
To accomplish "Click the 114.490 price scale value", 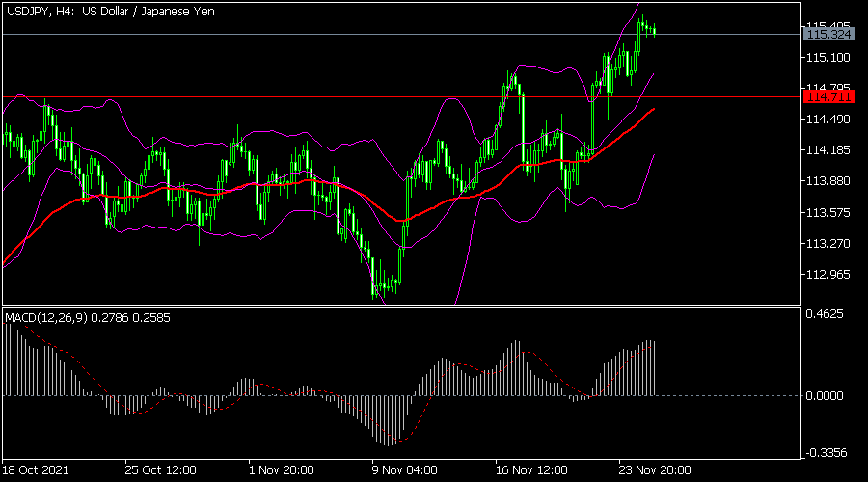I will [828, 120].
